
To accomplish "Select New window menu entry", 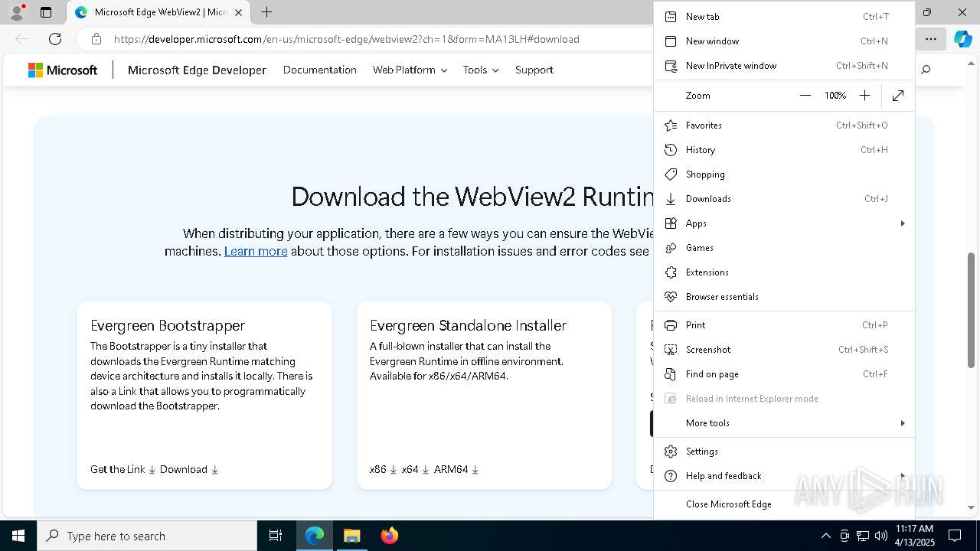I will tap(784, 41).
